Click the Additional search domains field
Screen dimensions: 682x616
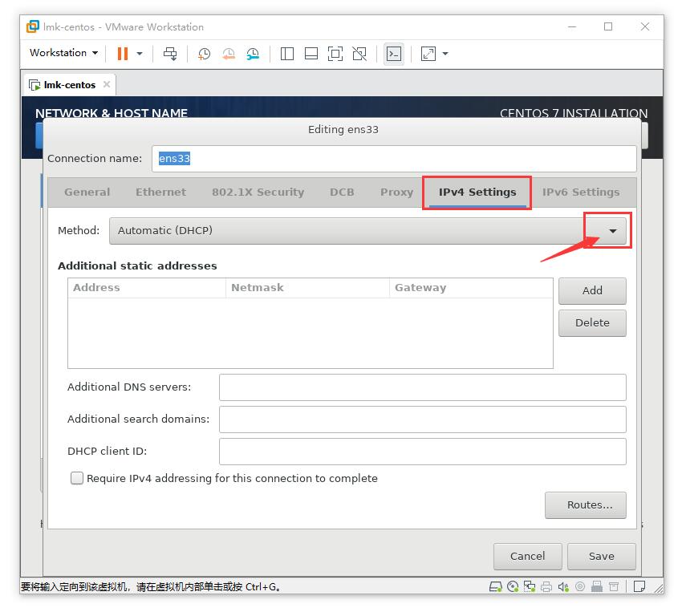pyautogui.click(x=422, y=419)
